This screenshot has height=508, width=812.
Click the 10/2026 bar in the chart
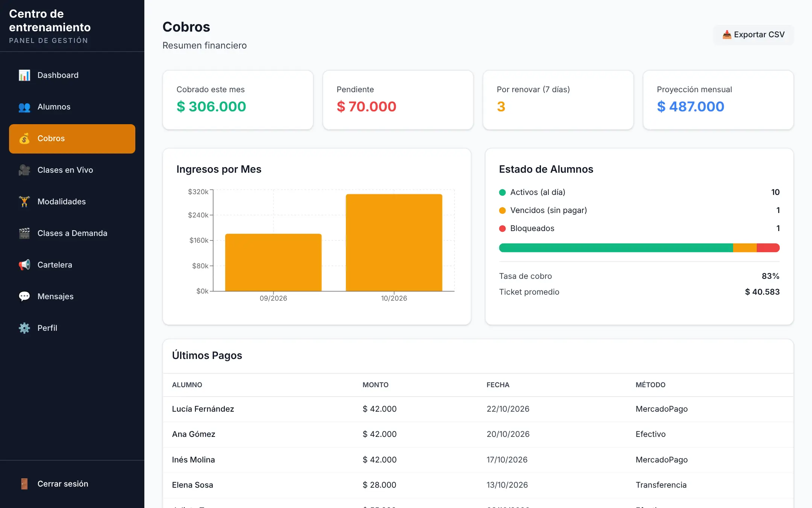coord(394,243)
